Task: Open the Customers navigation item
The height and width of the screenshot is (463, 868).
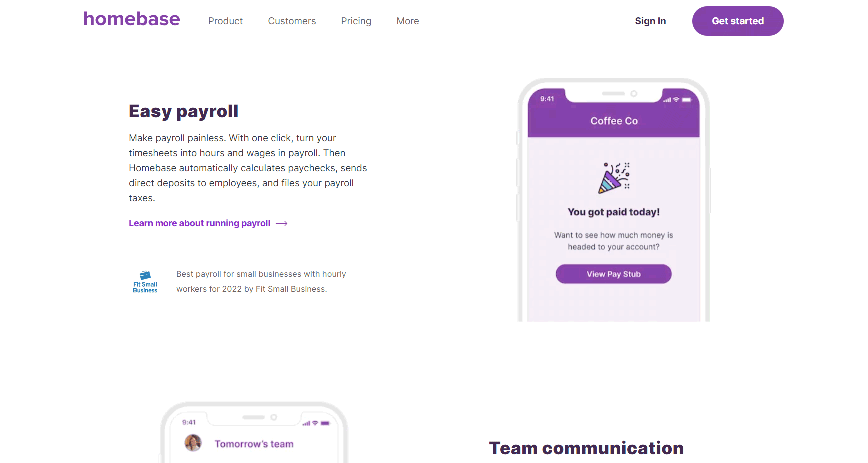Action: point(292,21)
